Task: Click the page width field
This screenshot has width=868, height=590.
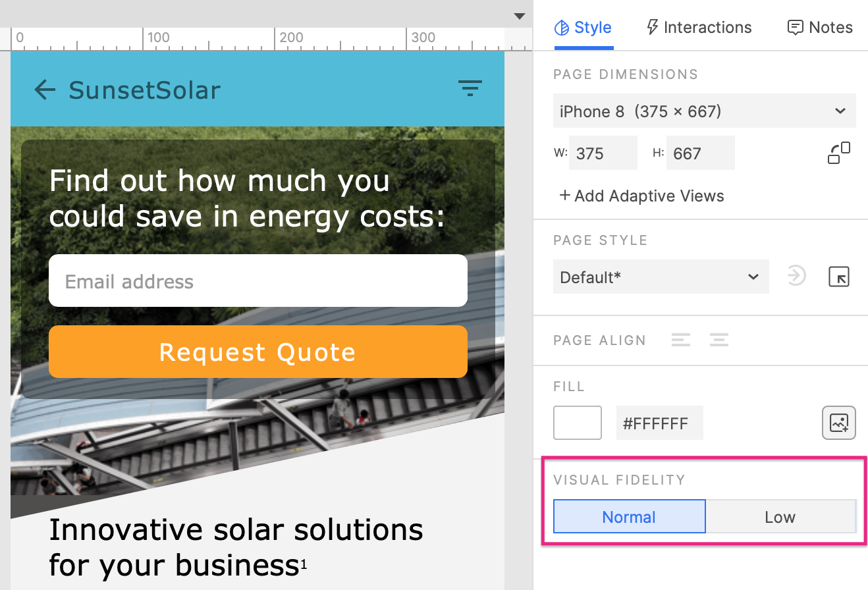Action: (x=603, y=153)
